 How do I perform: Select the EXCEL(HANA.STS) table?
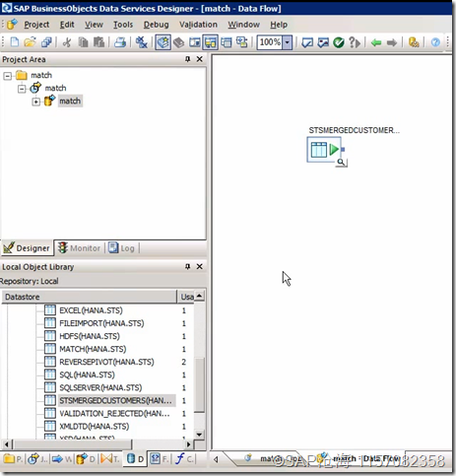tap(91, 310)
